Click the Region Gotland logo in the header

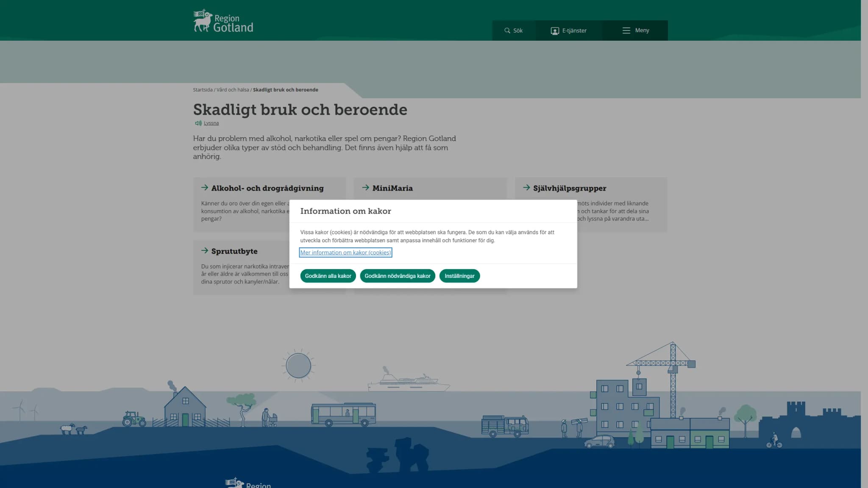(223, 21)
